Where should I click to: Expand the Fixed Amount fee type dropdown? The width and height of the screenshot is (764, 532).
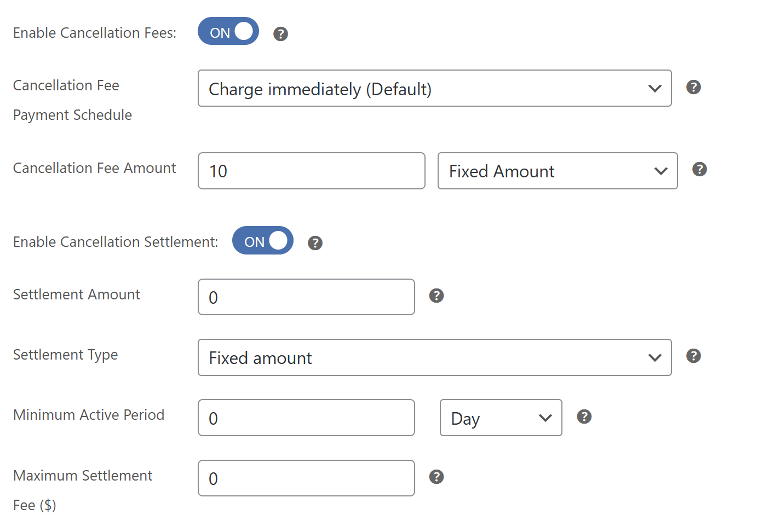(557, 171)
